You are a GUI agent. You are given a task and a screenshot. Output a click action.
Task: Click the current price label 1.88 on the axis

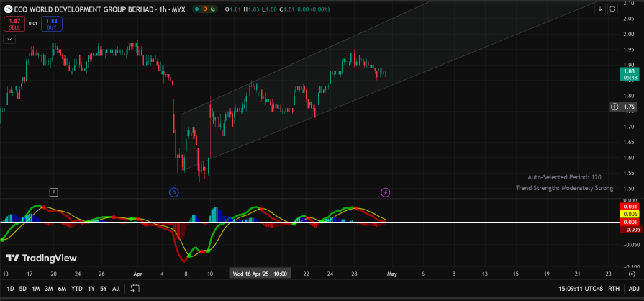pos(630,74)
